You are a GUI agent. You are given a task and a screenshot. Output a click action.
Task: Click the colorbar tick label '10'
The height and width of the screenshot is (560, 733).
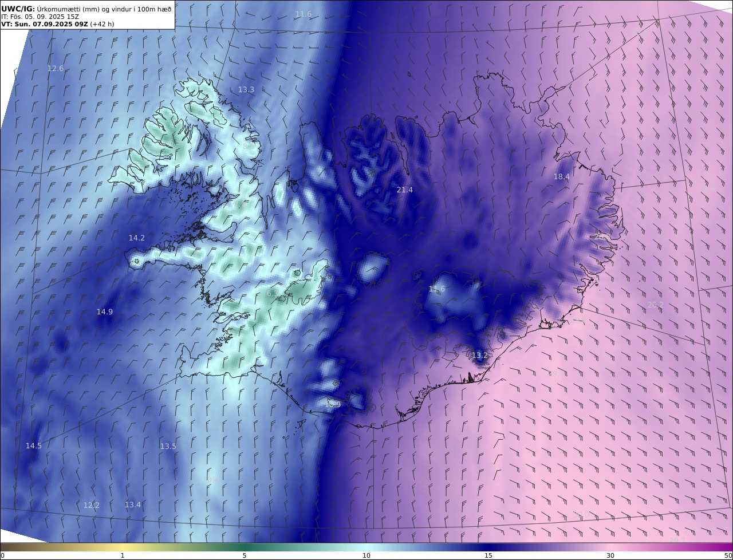[x=366, y=555]
